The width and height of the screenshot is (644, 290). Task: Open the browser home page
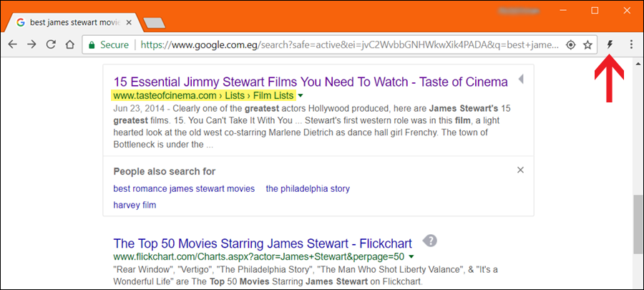click(x=70, y=44)
